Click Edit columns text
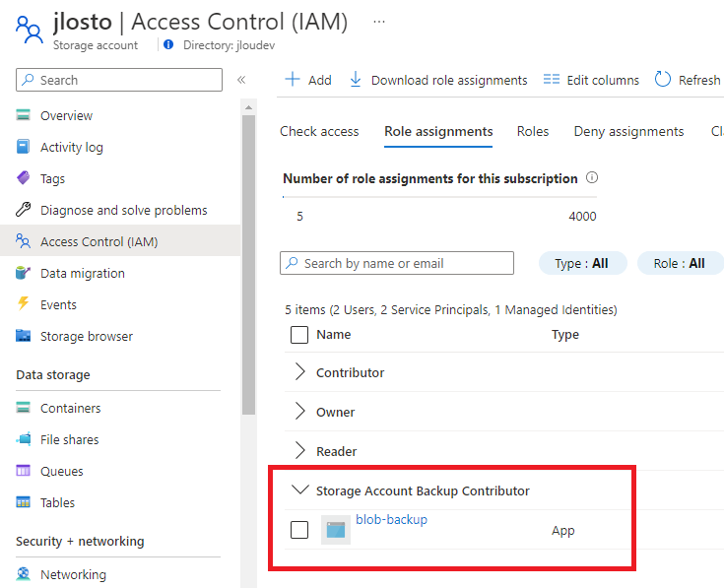 603,80
